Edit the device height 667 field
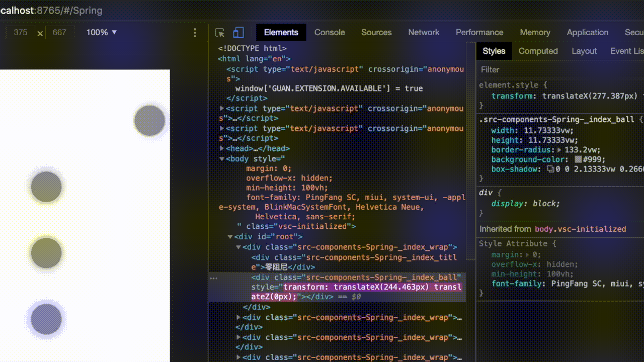The image size is (644, 362). click(59, 33)
